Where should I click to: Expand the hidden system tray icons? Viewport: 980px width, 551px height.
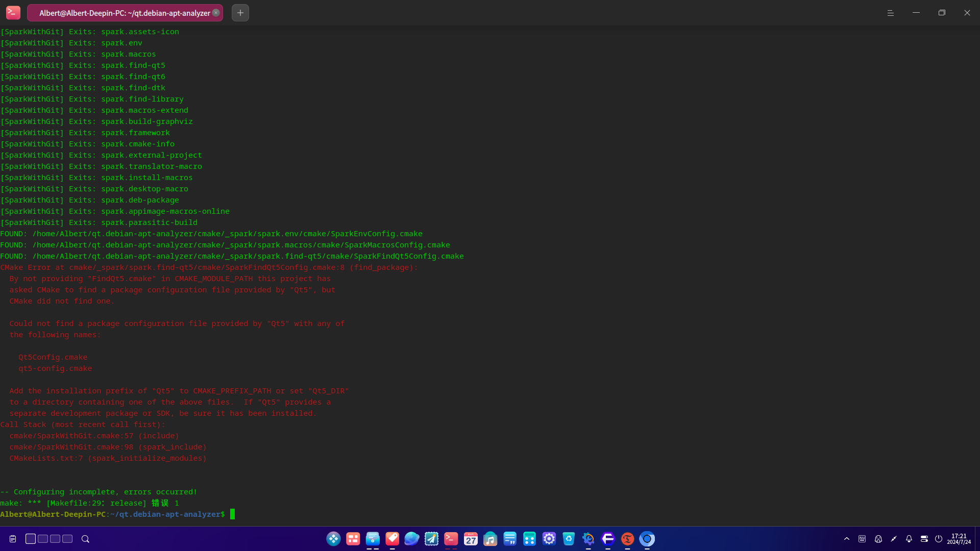pos(847,539)
